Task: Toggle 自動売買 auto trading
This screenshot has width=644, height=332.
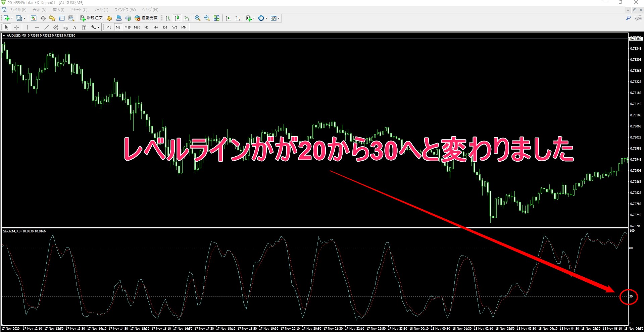Action: (x=146, y=18)
